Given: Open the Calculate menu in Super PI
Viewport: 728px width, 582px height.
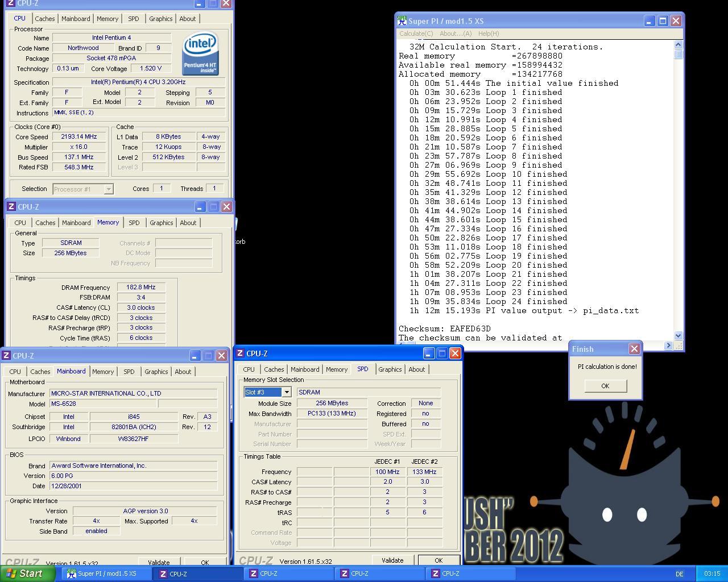Looking at the screenshot, I should tap(416, 34).
